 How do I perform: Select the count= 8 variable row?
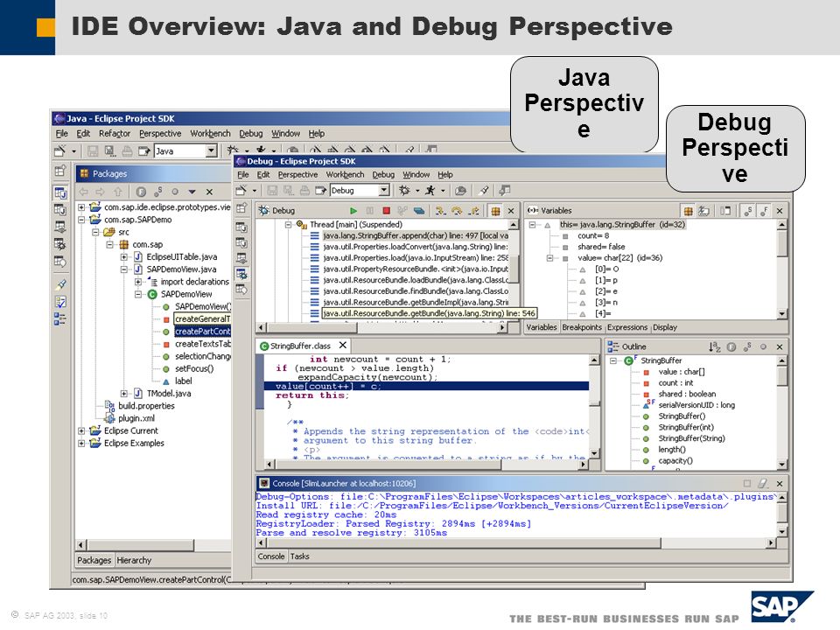pyautogui.click(x=593, y=235)
